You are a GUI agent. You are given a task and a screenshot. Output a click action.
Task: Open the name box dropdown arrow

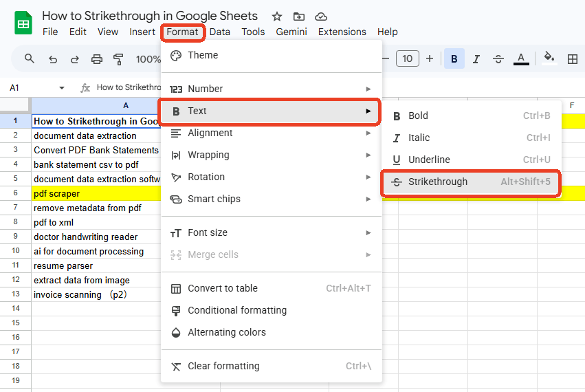[x=62, y=88]
